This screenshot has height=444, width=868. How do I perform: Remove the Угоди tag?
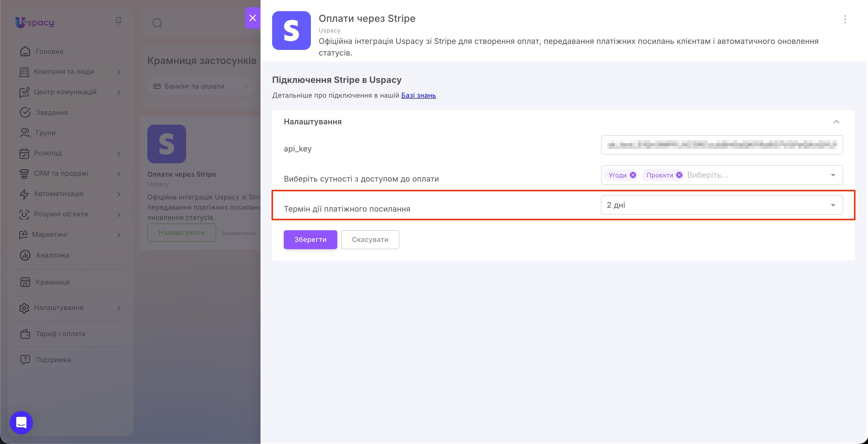point(633,175)
